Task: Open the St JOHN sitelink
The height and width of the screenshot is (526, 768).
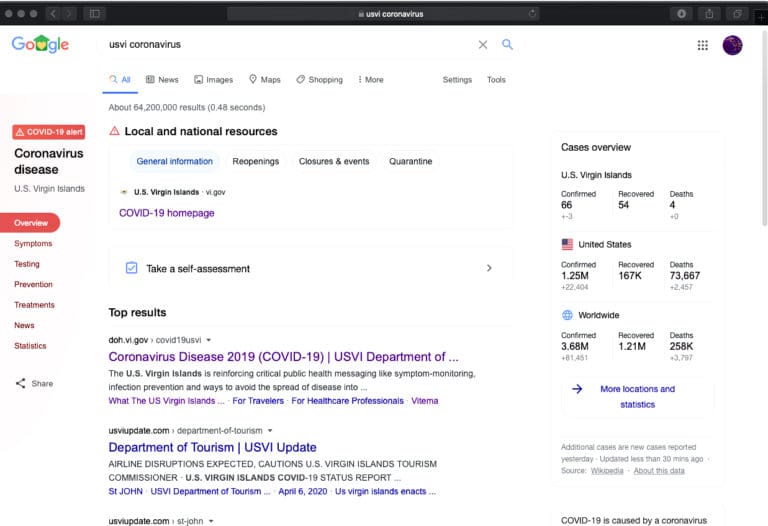Action: [125, 491]
